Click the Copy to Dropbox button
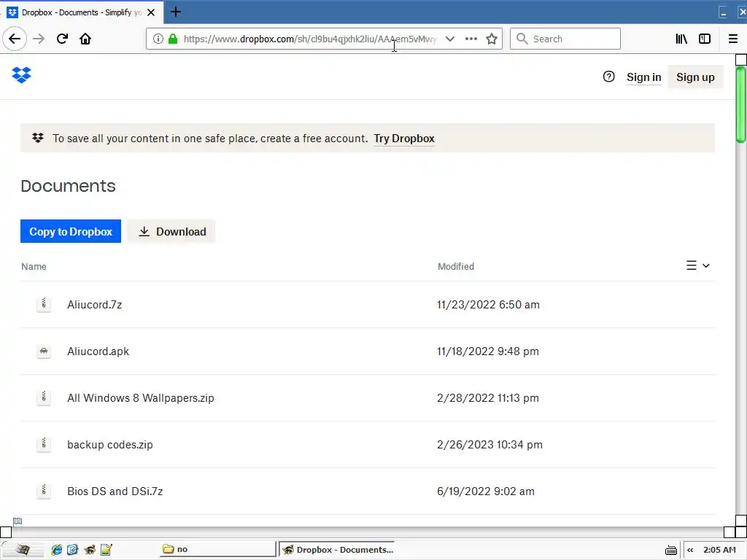Screen dimensions: 747x560 (x=71, y=231)
